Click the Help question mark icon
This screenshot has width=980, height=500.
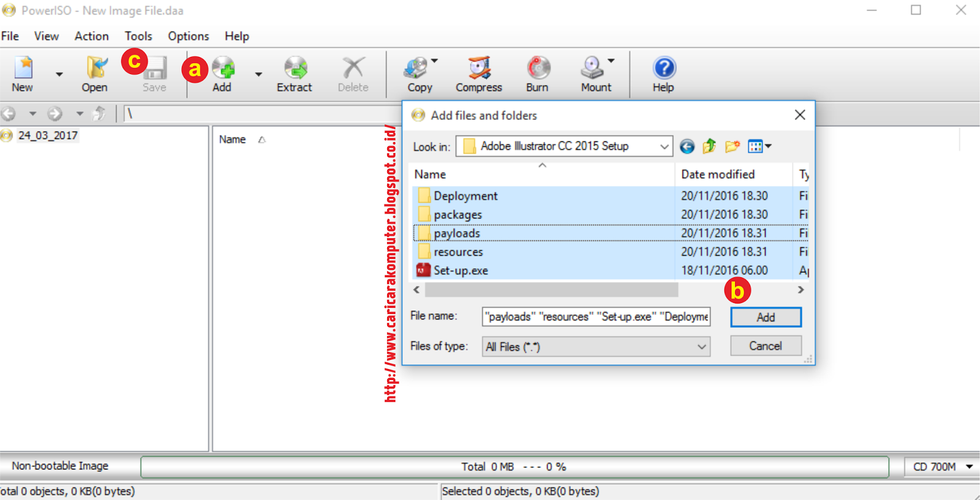click(664, 68)
